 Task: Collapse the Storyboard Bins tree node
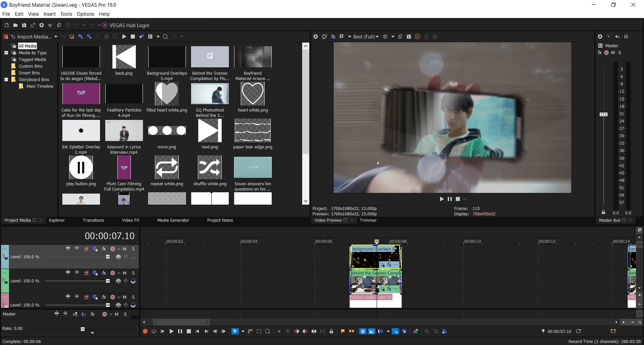(x=6, y=79)
